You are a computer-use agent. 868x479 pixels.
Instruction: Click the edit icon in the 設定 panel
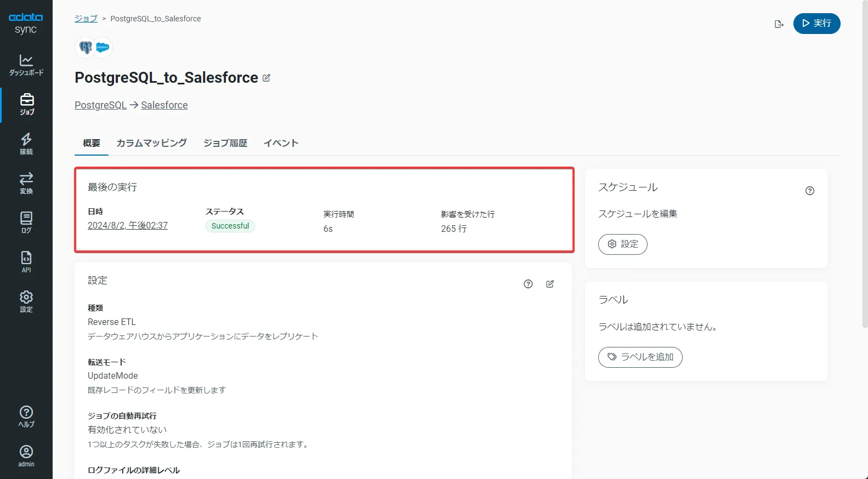tap(550, 284)
